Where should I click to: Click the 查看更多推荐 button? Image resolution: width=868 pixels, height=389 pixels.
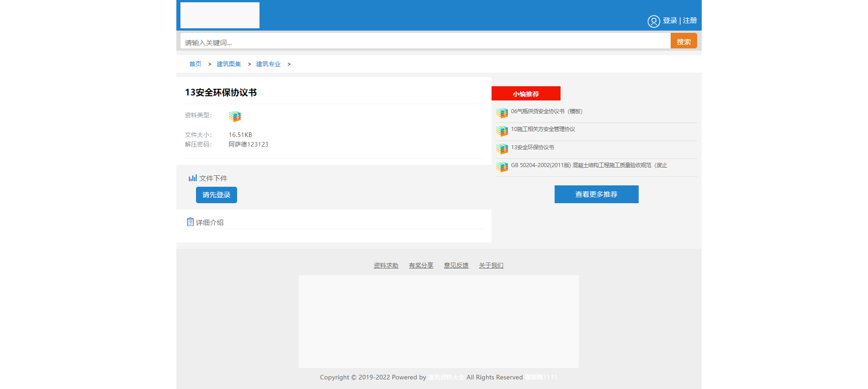[597, 194]
